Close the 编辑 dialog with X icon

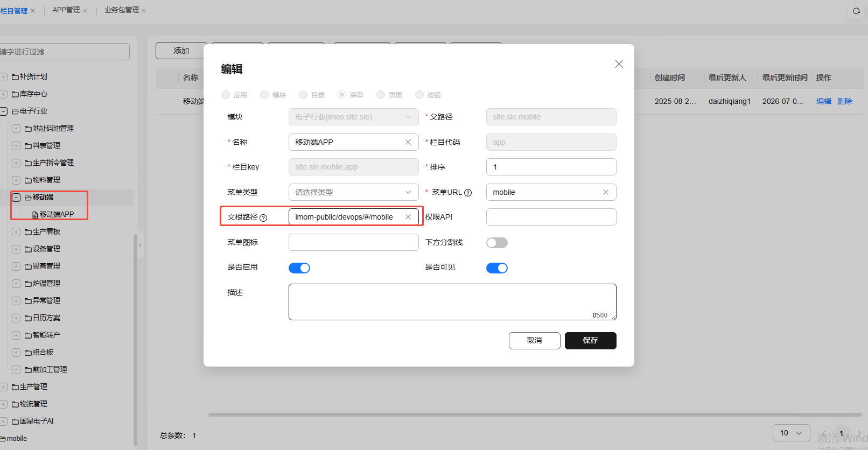pos(619,64)
